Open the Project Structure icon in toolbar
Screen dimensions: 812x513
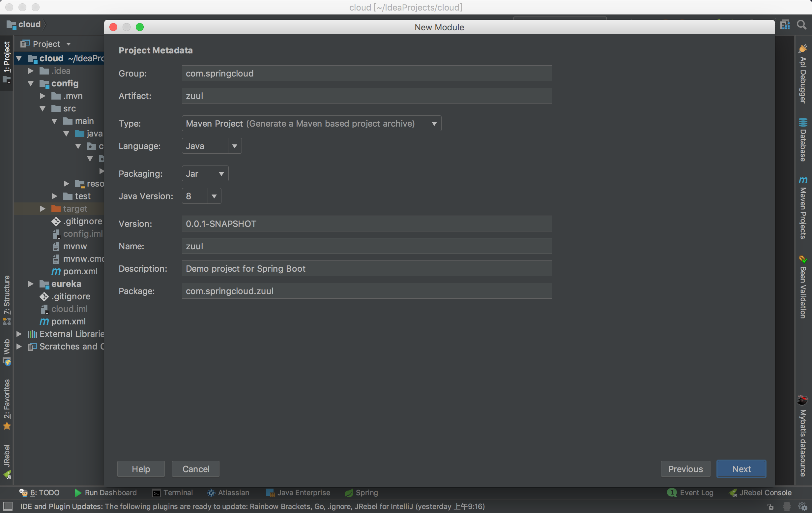tap(785, 25)
